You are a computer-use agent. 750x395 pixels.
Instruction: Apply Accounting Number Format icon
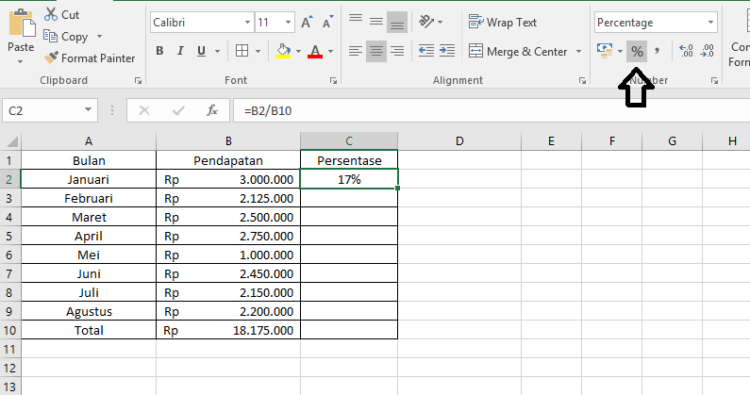(x=605, y=51)
